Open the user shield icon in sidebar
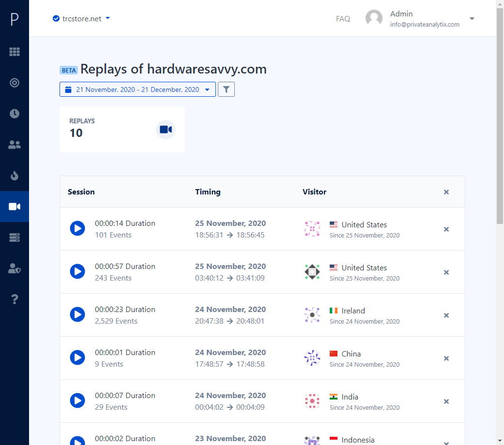 tap(15, 268)
